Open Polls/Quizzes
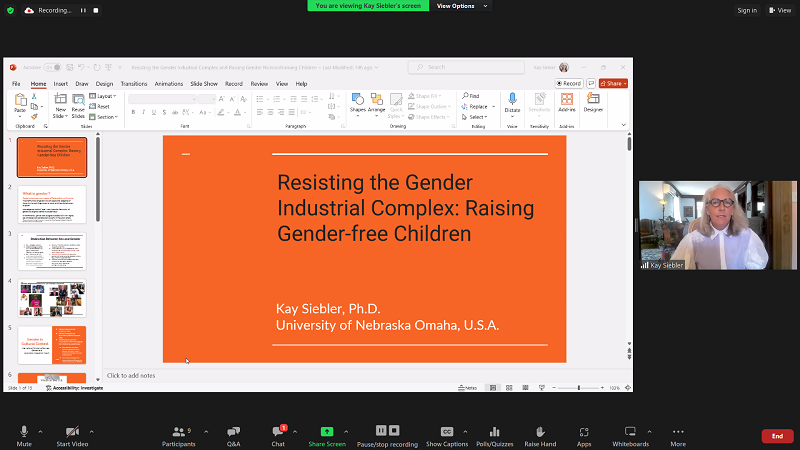 494,432
